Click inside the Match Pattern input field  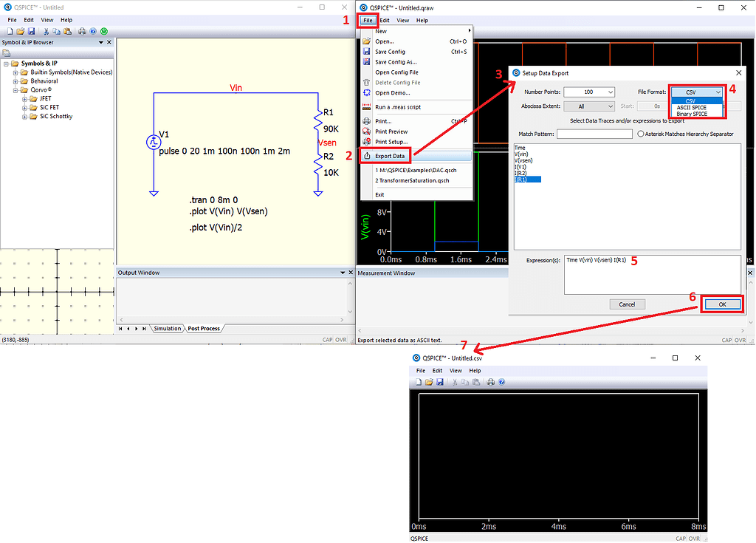[595, 134]
